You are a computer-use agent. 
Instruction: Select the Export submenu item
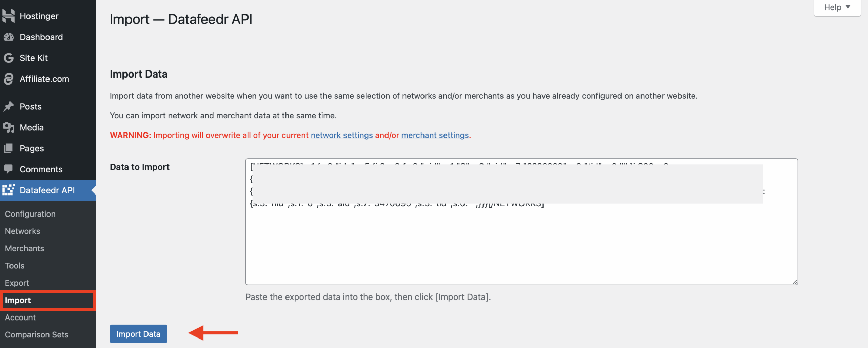(x=17, y=283)
